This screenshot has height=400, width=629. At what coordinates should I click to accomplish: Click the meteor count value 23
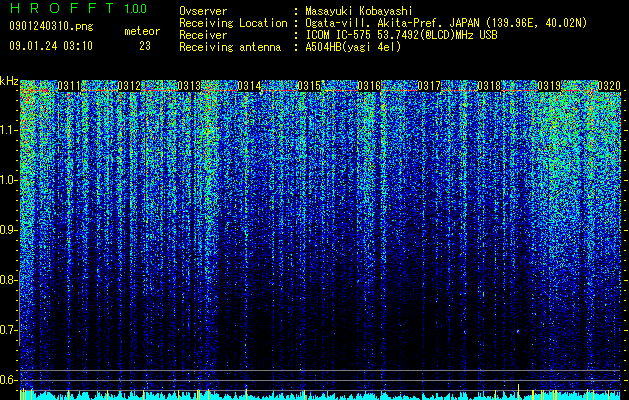pos(145,46)
